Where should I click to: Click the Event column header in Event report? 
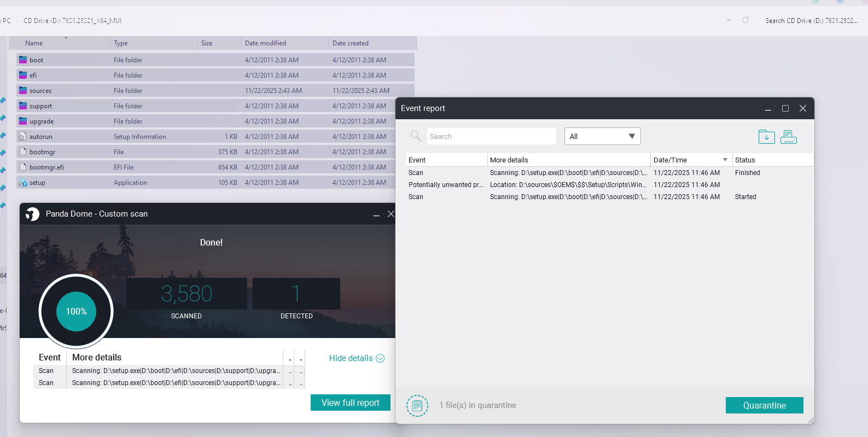[447, 160]
